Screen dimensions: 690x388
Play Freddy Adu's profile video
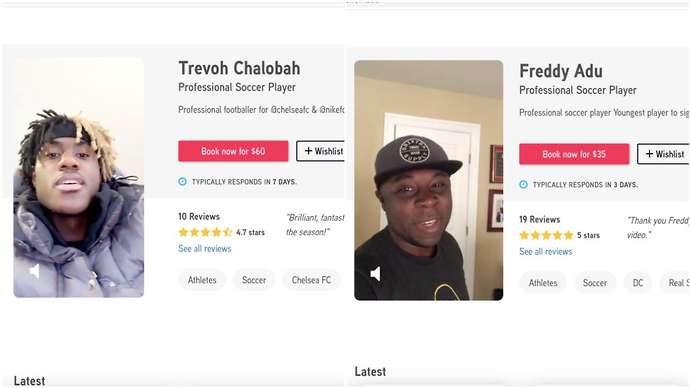(429, 180)
